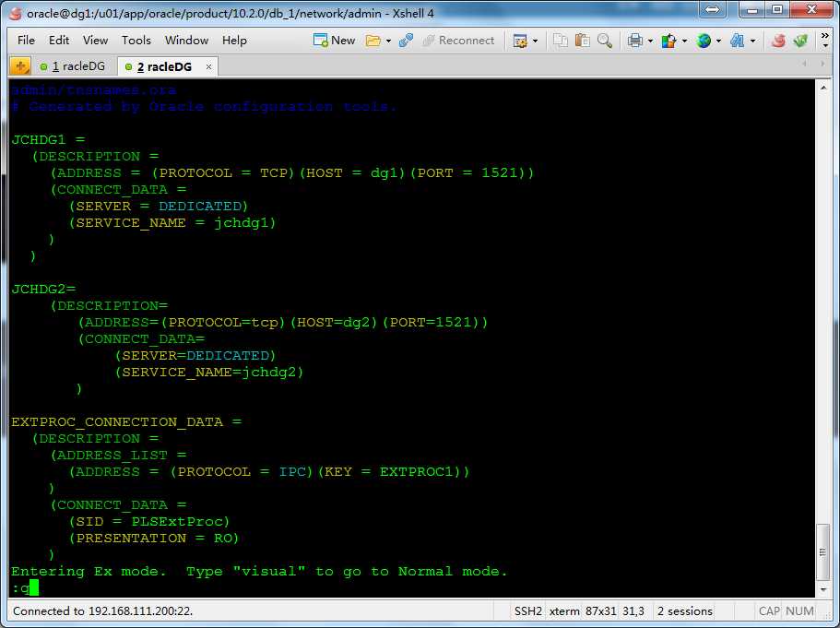The height and width of the screenshot is (628, 840).
Task: Expand the Print dropdown arrow
Action: coord(650,41)
